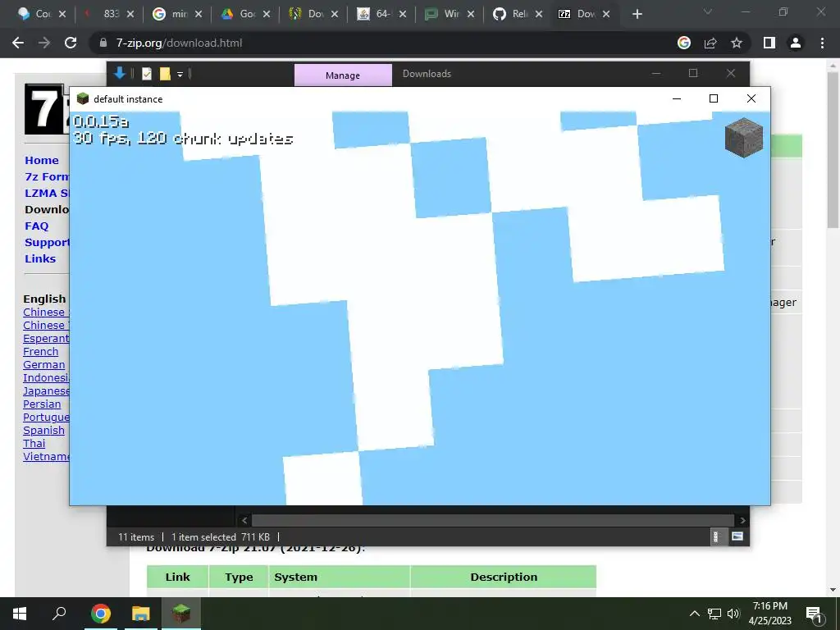
Task: Open Windows Start menu
Action: tap(20, 614)
